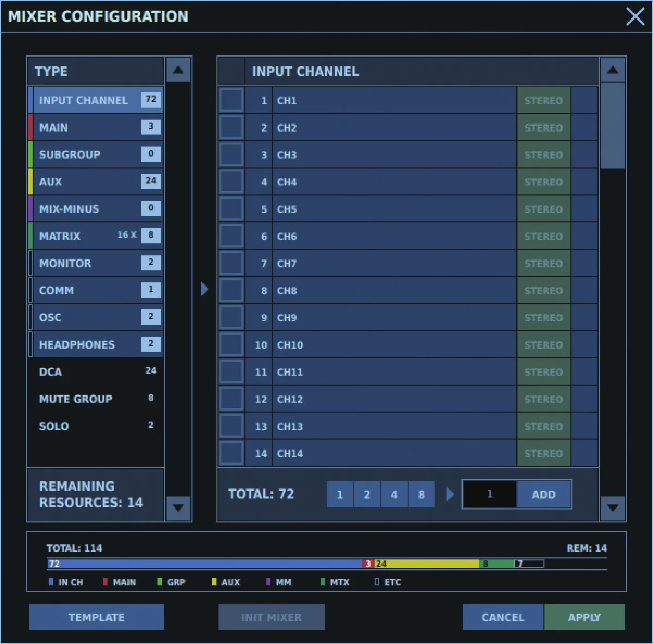The image size is (653, 644).
Task: Toggle checkbox for CH1
Action: tap(231, 101)
